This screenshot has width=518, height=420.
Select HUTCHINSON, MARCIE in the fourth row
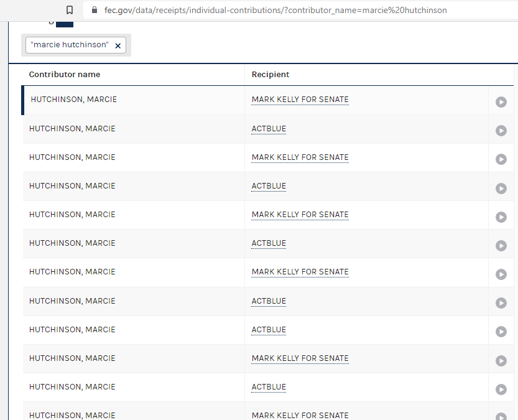click(72, 186)
